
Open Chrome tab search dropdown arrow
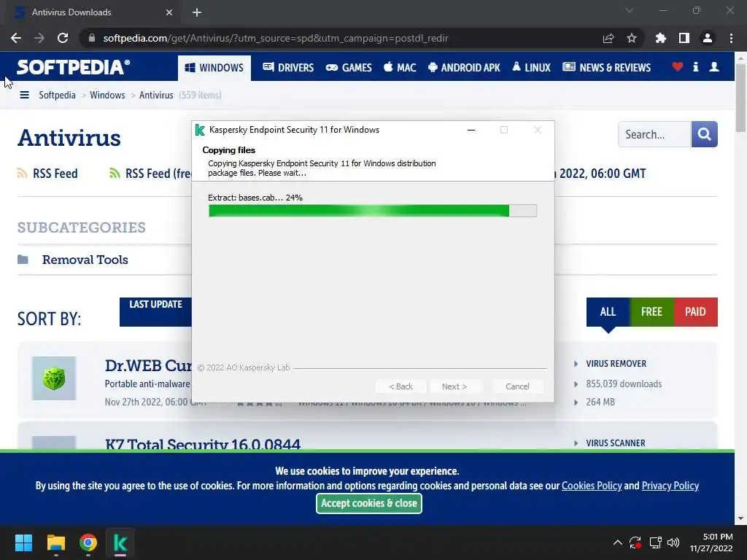[630, 10]
